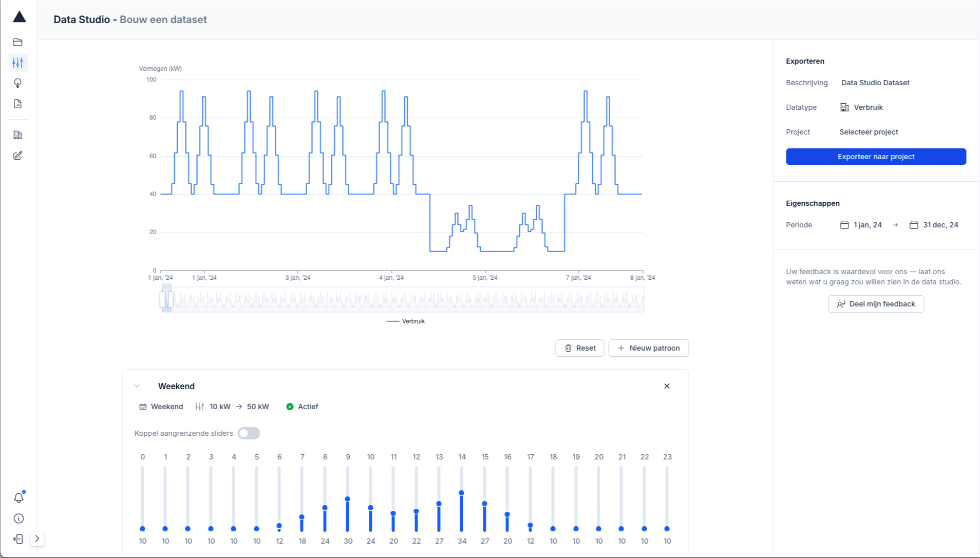Open the notifications bell icon
Screen dimensions: 980x558
click(18, 497)
